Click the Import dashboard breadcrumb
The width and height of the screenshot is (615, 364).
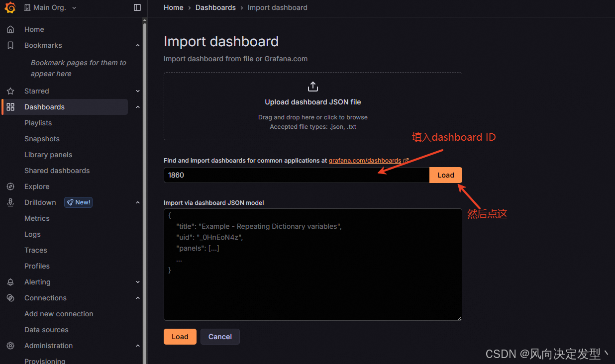point(278,7)
